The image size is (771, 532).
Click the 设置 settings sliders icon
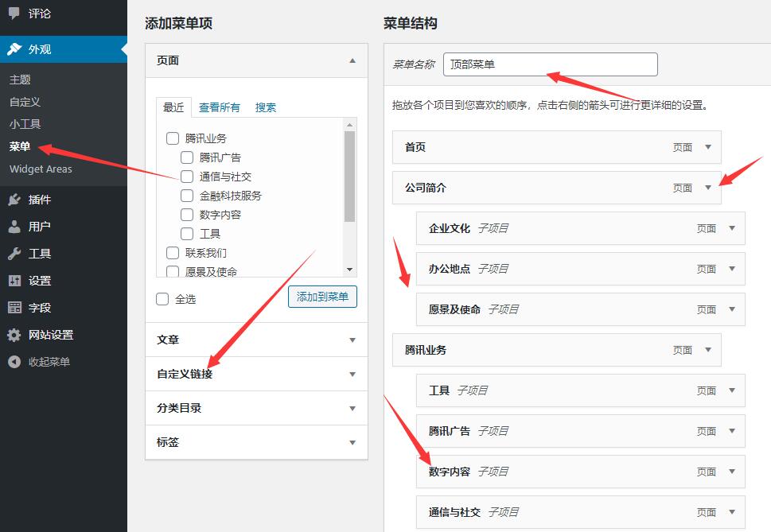pyautogui.click(x=14, y=281)
